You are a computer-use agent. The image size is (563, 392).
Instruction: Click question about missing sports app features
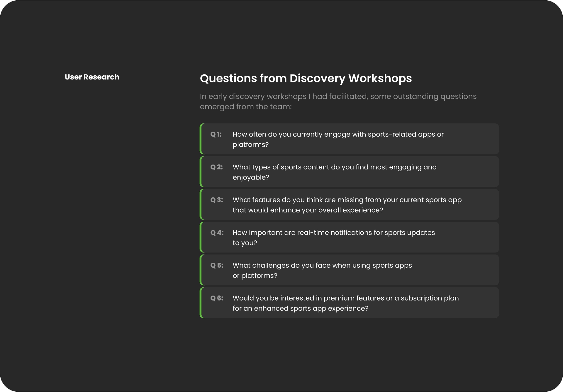point(347,205)
